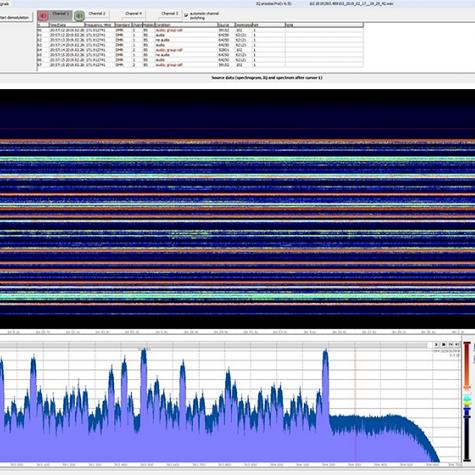Click the red status icon on Channel 1
Viewport: 475px width, 475px height.
[x=43, y=16]
